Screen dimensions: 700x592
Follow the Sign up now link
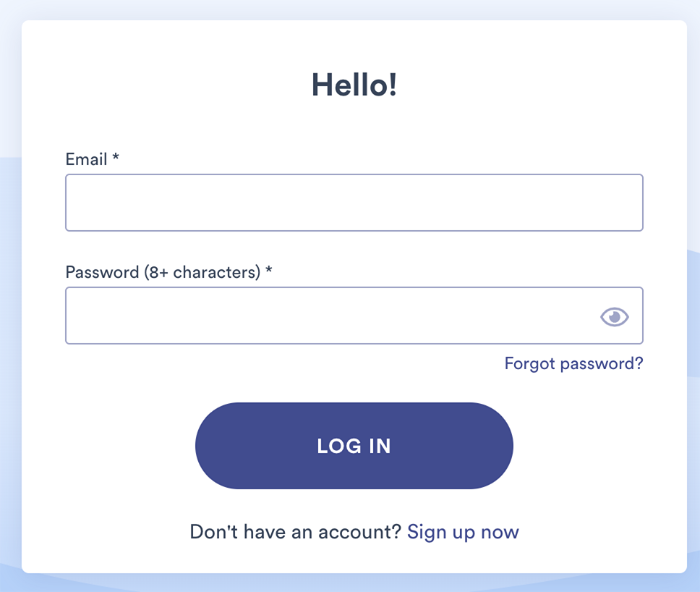pos(463,532)
